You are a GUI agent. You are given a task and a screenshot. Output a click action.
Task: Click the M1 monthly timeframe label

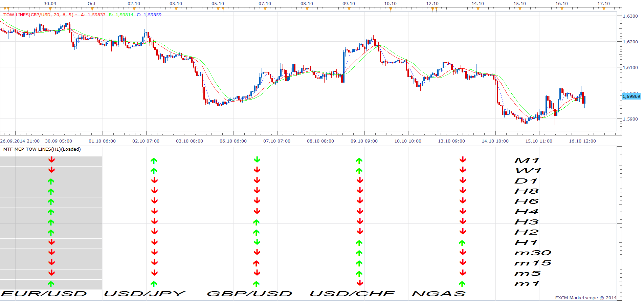click(527, 160)
